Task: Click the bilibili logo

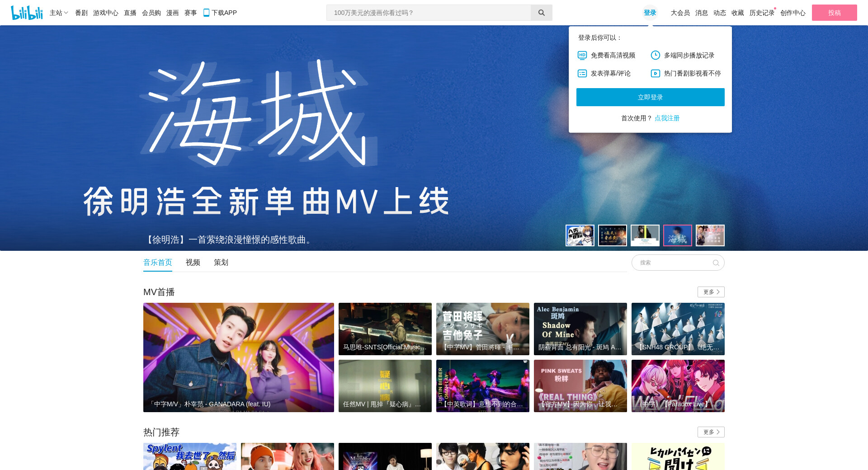Action: (x=27, y=13)
